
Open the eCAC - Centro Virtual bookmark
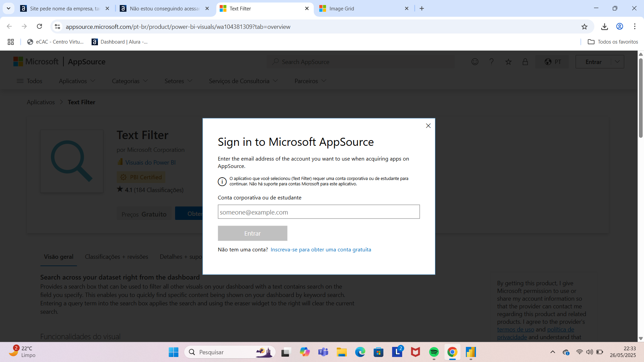click(55, 42)
